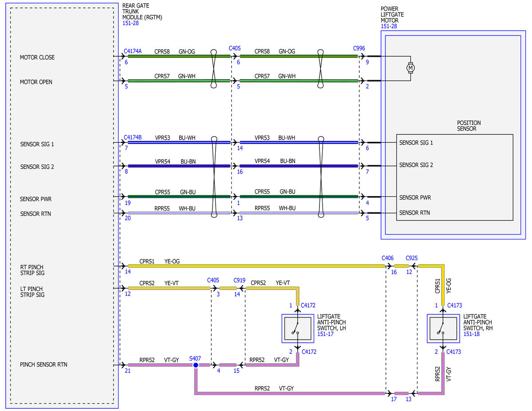Click the C919 connector label
This screenshot has height=411, width=532.
pyautogui.click(x=240, y=281)
